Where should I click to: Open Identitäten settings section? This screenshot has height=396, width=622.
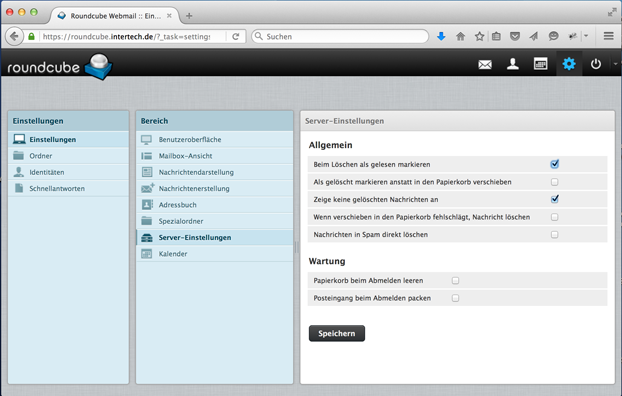[x=68, y=172]
